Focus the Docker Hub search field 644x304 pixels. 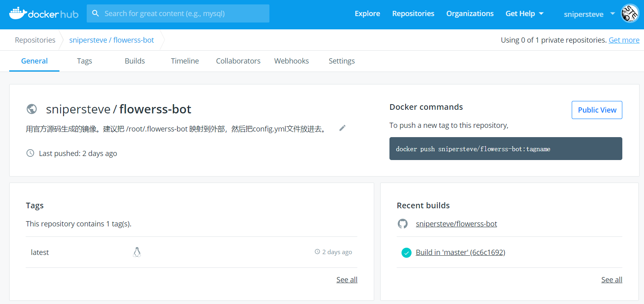coord(178,13)
